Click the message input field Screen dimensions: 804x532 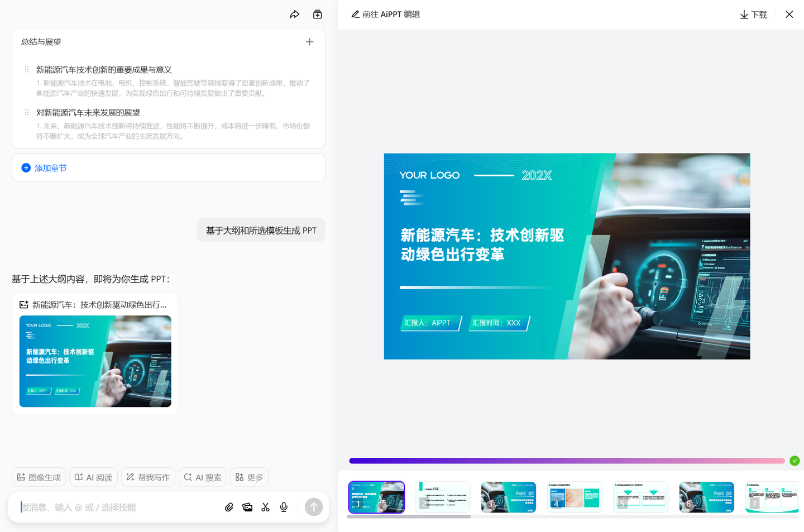112,507
